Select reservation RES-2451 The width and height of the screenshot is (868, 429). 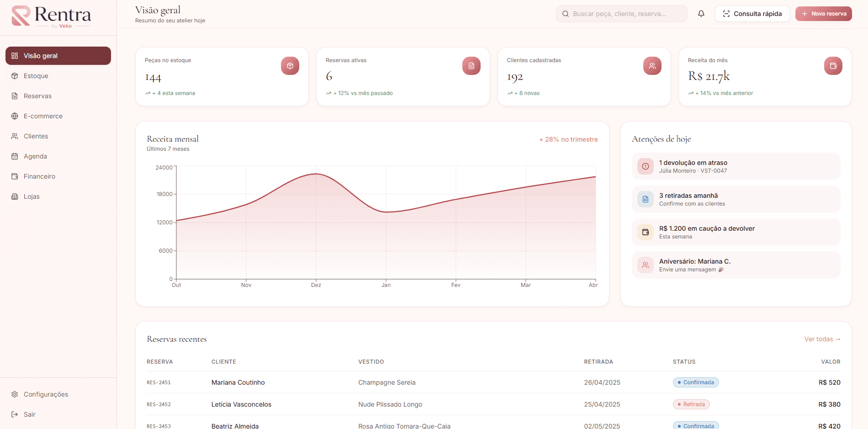(159, 382)
